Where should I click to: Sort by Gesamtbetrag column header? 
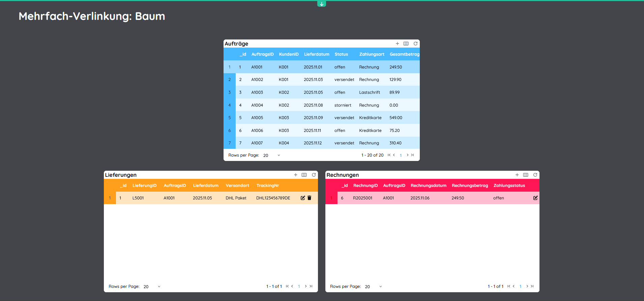[404, 54]
